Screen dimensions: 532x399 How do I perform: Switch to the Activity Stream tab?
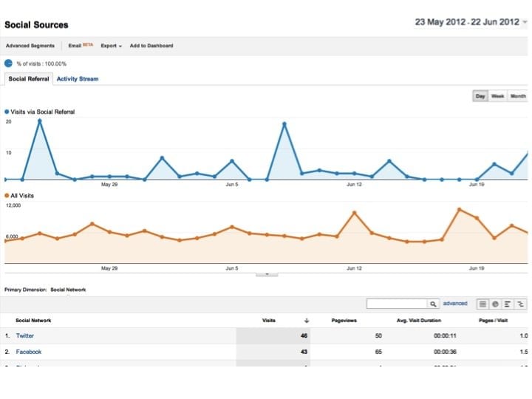click(x=78, y=79)
